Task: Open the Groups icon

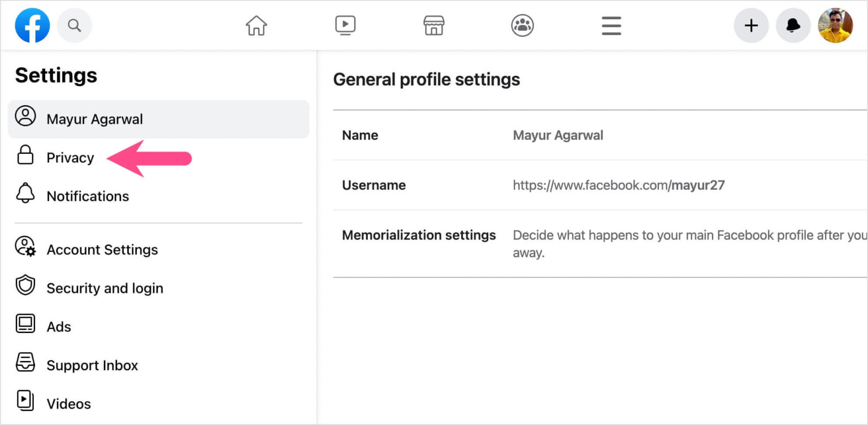Action: point(522,25)
